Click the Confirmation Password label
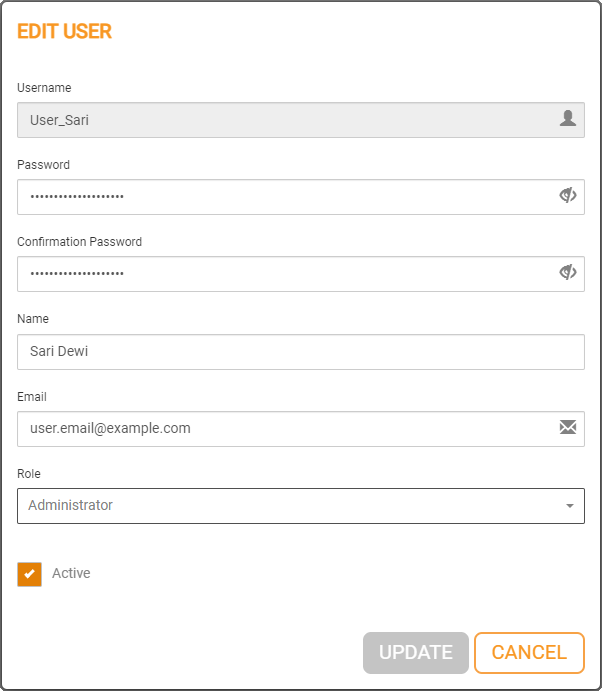 tap(80, 242)
